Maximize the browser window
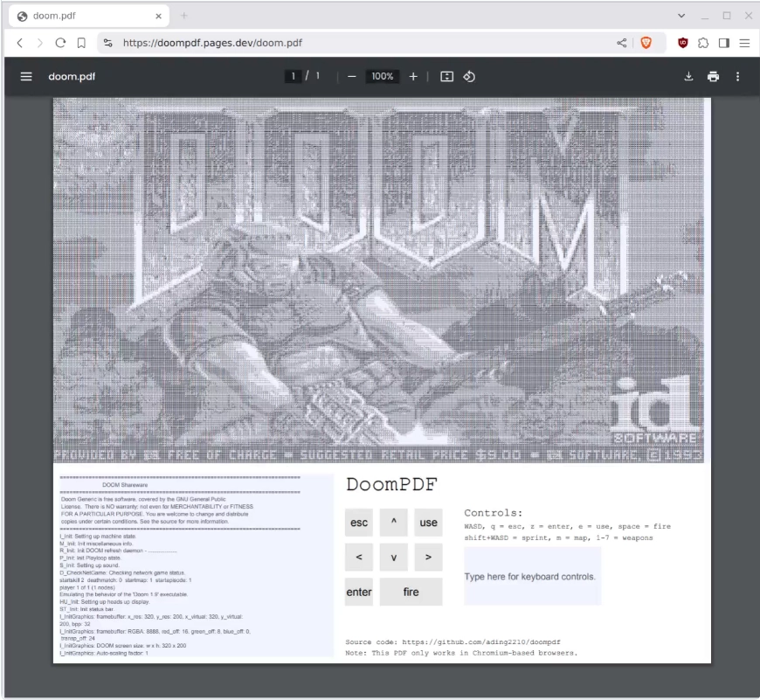This screenshot has width=760, height=700. 727,16
